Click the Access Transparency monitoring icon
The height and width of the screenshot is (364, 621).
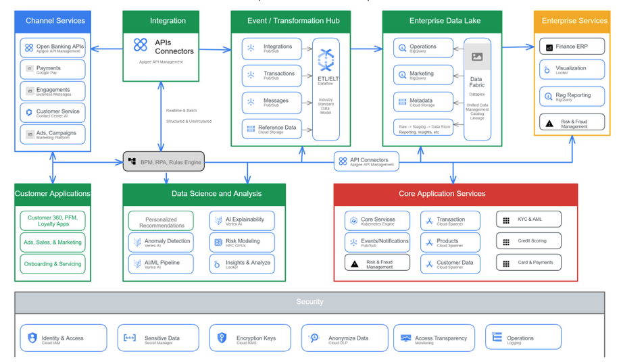tap(405, 338)
